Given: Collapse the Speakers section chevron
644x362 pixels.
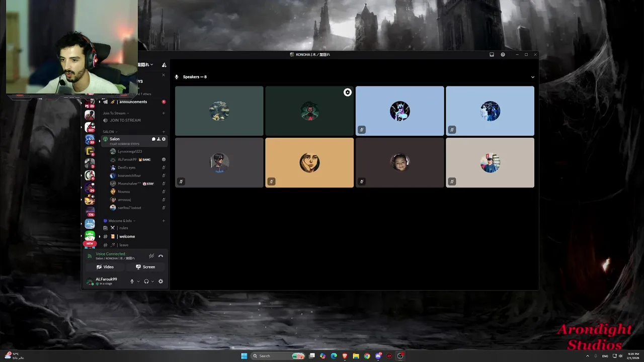Looking at the screenshot, I should pos(533,77).
